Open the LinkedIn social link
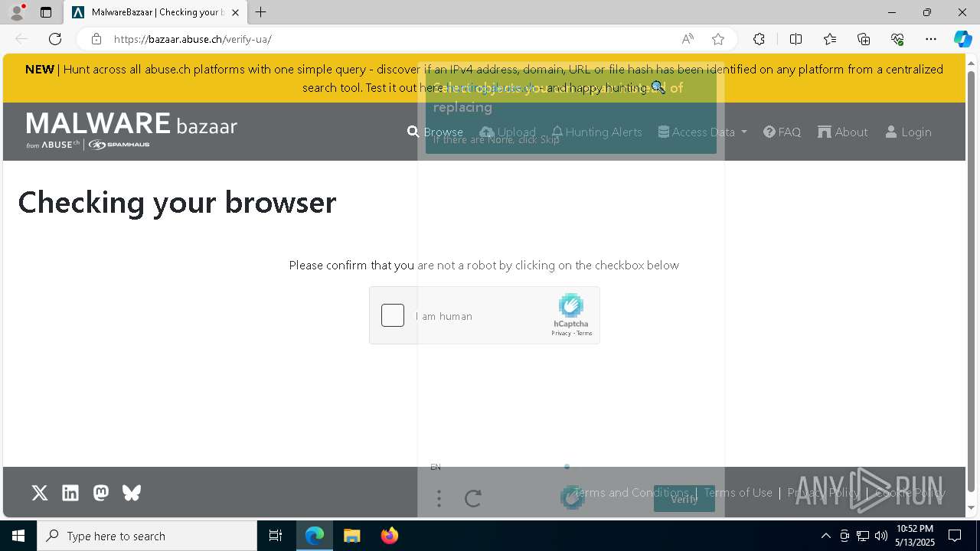Screen dimensions: 980x551 click(x=70, y=493)
